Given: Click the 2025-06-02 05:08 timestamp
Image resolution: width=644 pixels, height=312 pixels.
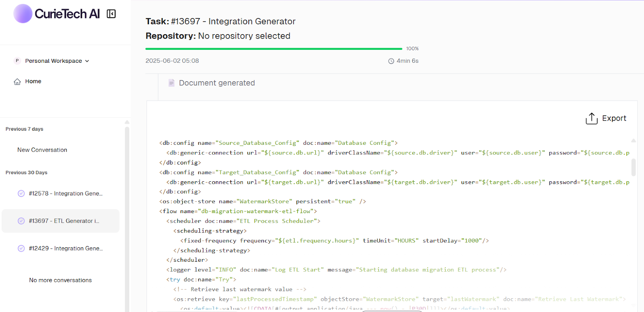Looking at the screenshot, I should [x=172, y=61].
